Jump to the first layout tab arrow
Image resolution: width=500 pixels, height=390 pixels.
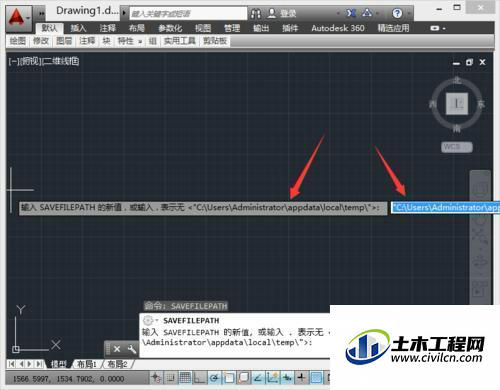pyautogui.click(x=11, y=364)
